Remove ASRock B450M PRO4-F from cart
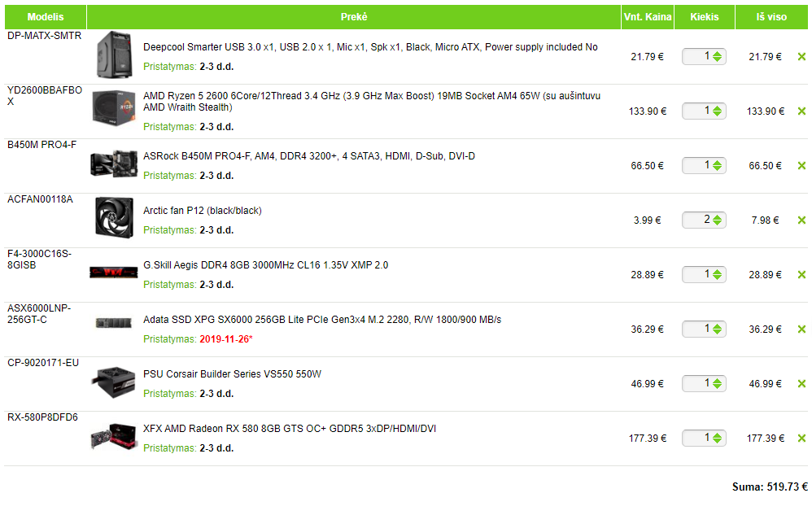This screenshot has width=812, height=515. 801,166
